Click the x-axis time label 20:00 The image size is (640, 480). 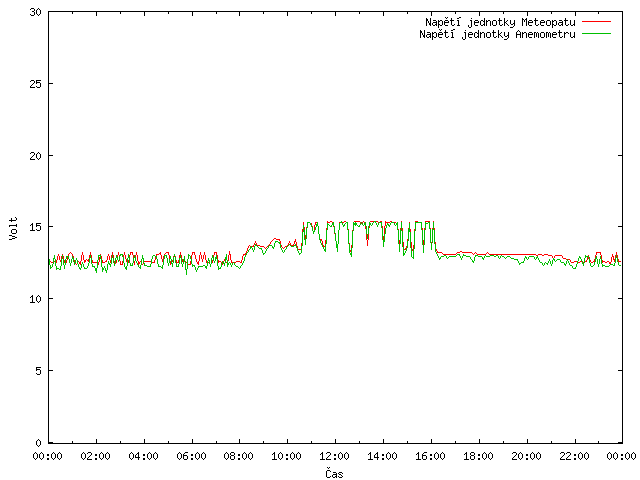527,456
